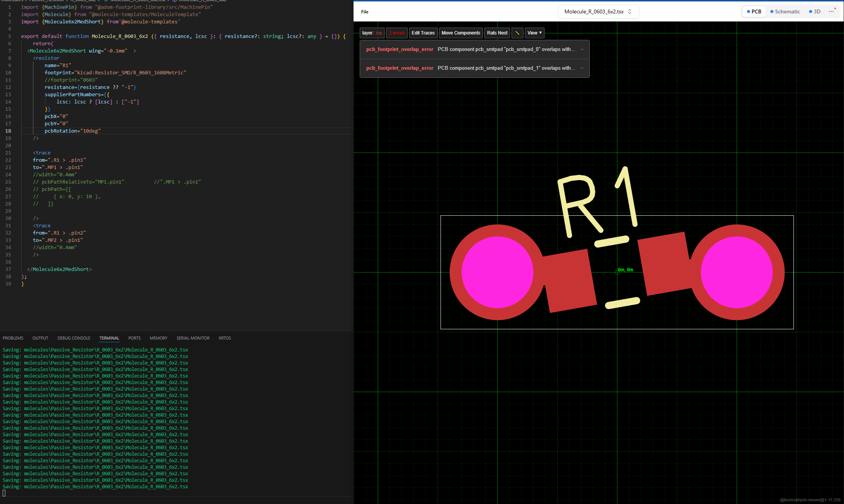The image size is (844, 504).
Task: Click the yellow diagonal measure tool icon
Action: (517, 33)
